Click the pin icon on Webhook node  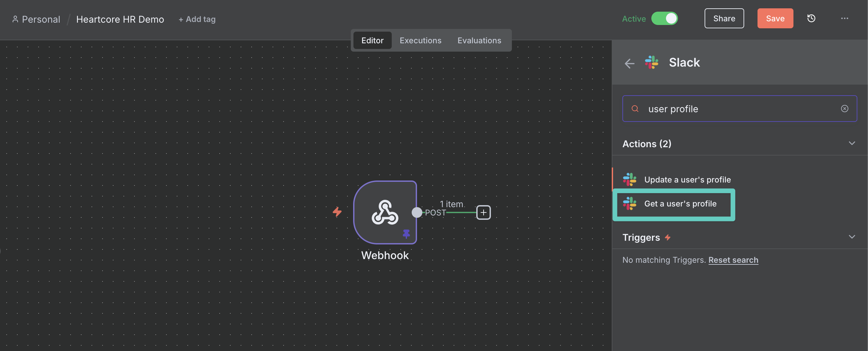pos(406,233)
